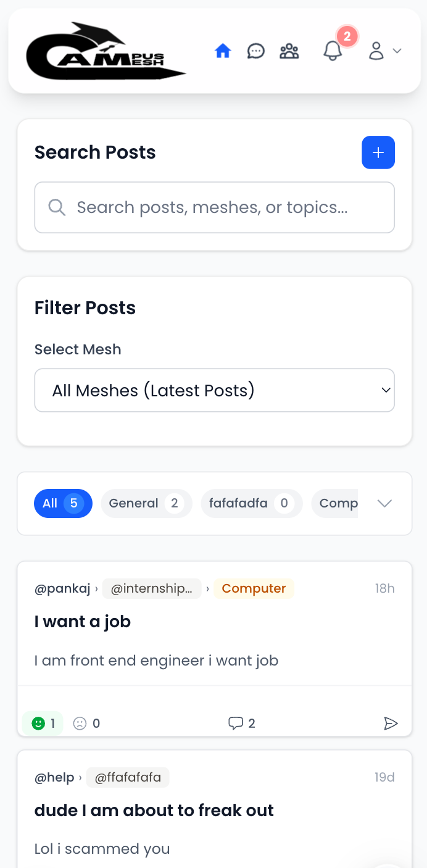Open the Select Mesh dropdown
This screenshot has width=427, height=868.
tap(214, 390)
